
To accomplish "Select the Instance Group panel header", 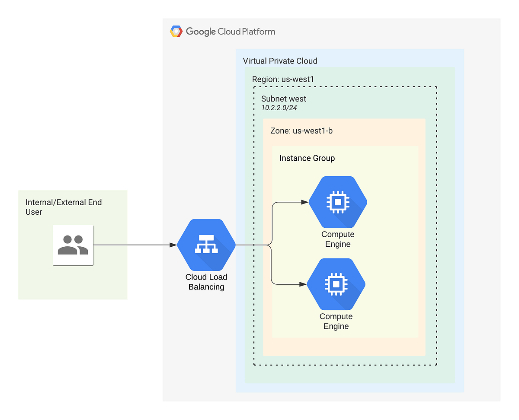I will 307,158.
